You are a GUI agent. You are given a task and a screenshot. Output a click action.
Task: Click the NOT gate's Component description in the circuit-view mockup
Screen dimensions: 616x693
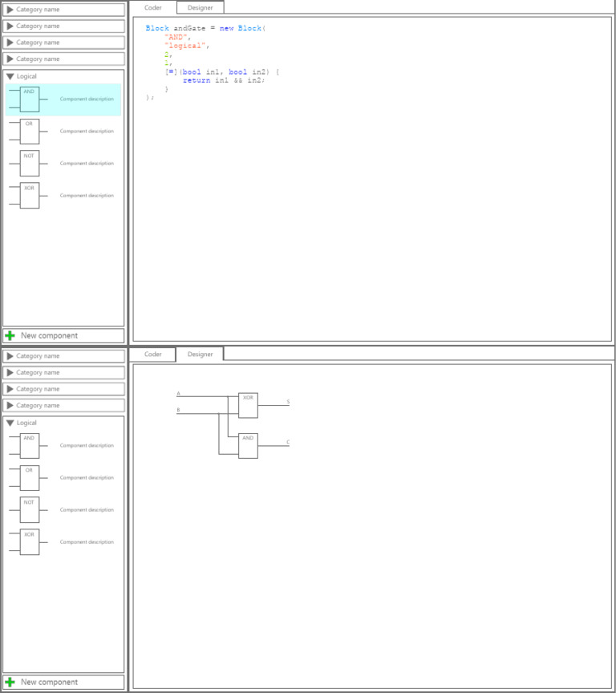87,510
